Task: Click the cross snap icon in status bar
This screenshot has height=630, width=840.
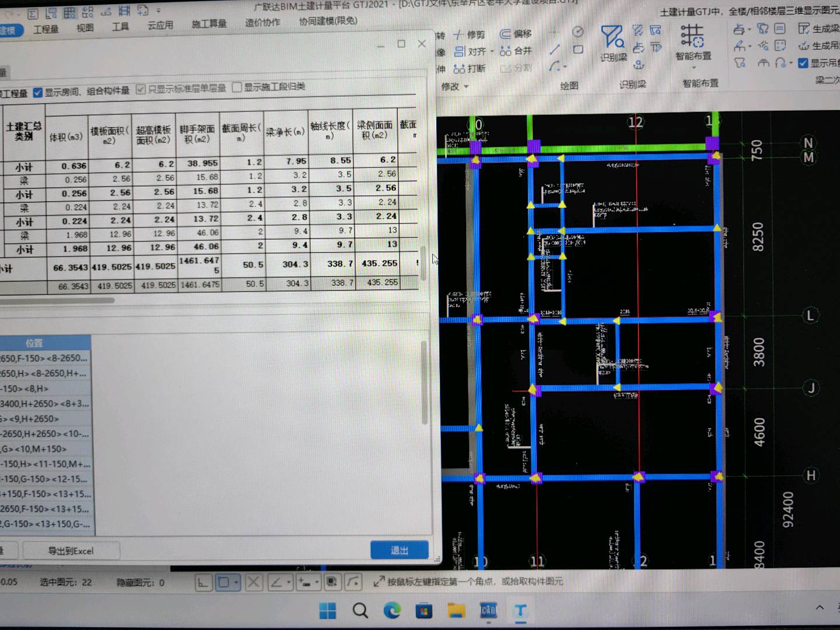Action: 254,582
